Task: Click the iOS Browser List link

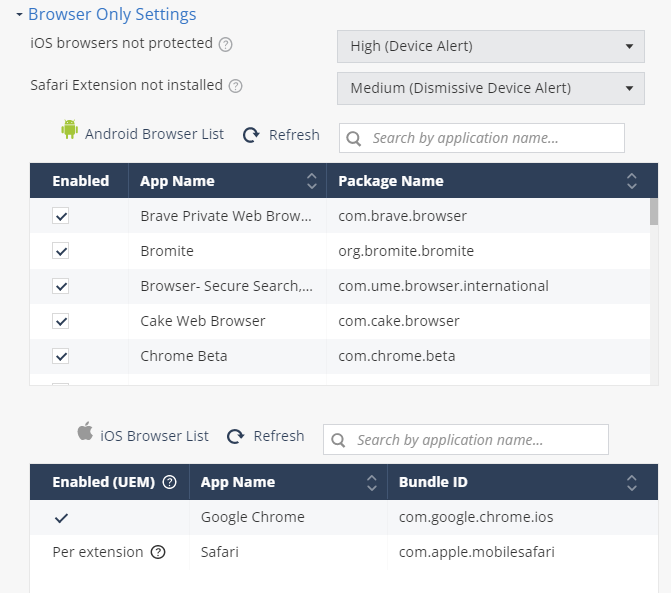Action: 154,436
